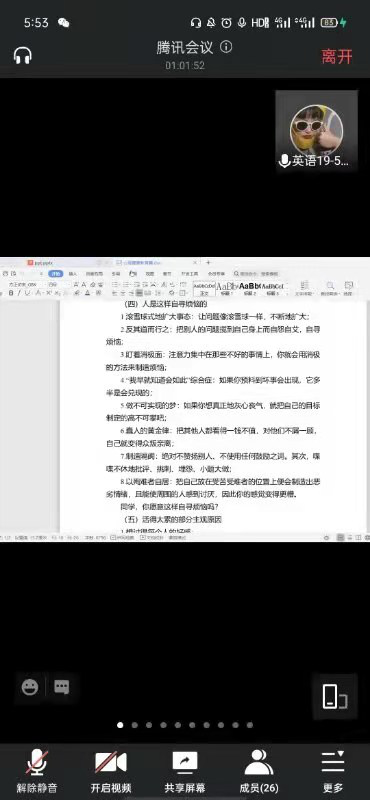Image resolution: width=370 pixels, height=800 pixels.
Task: Select the highlighted 开始 ribbon tab
Action: (x=56, y=274)
